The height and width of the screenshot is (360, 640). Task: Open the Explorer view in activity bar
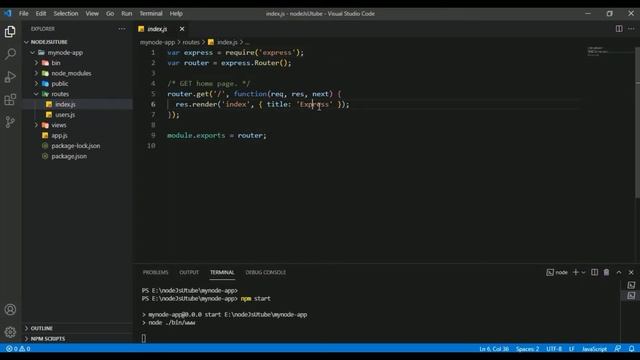point(10,31)
